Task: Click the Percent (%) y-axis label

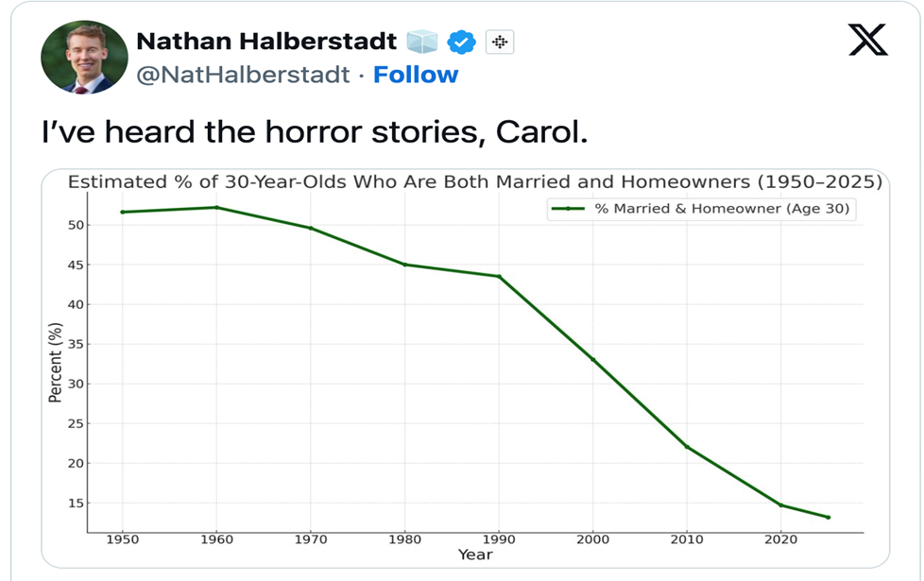Action: 55,363
